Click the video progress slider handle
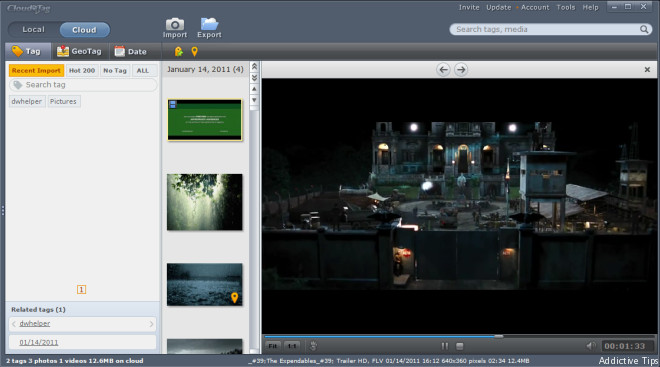Image resolution: width=660 pixels, height=367 pixels. (x=498, y=336)
